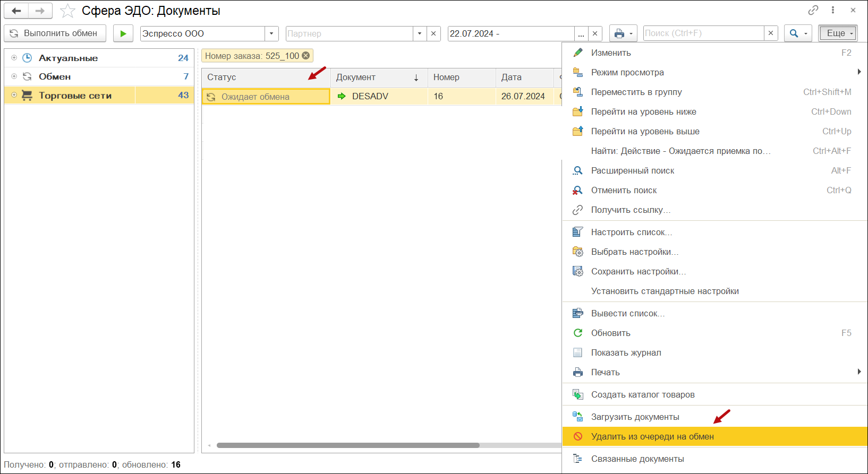Click the 26.07.2024 date cell

coord(525,96)
